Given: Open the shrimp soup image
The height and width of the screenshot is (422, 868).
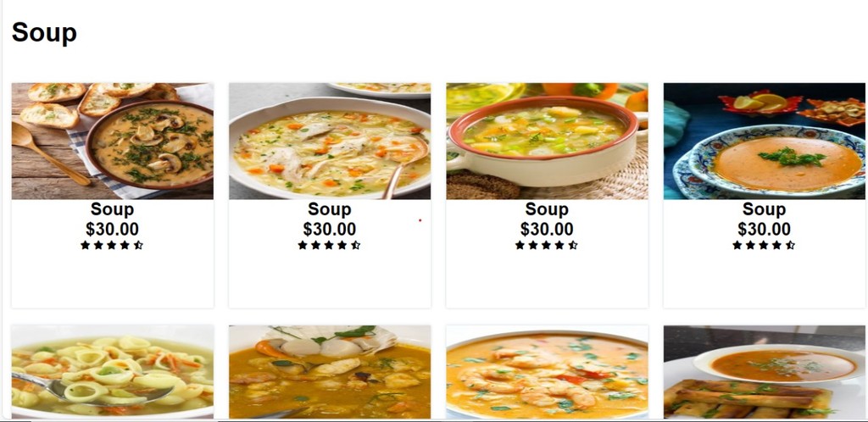Looking at the screenshot, I should pos(547,372).
